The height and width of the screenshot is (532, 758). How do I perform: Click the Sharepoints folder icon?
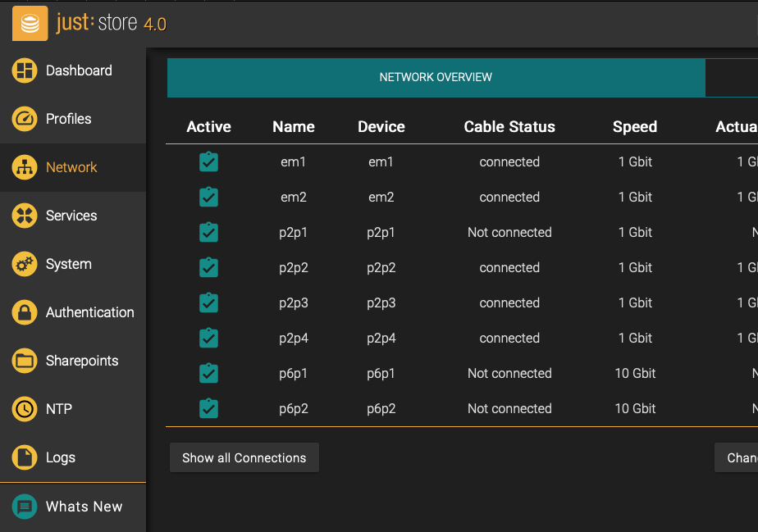25,361
